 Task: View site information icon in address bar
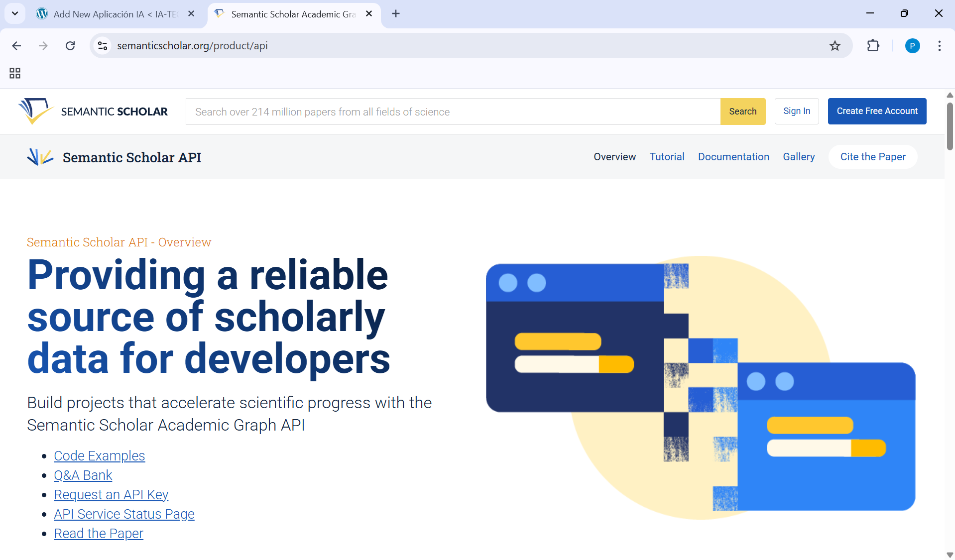click(103, 46)
